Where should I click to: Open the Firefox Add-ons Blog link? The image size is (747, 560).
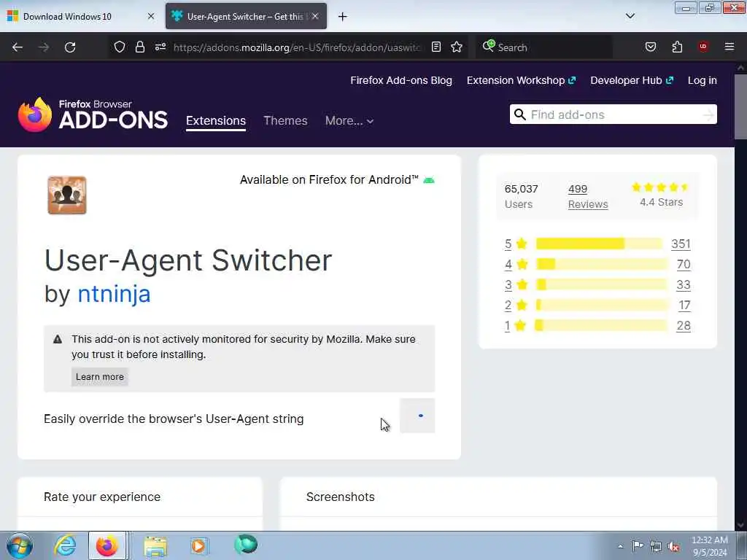tap(401, 80)
